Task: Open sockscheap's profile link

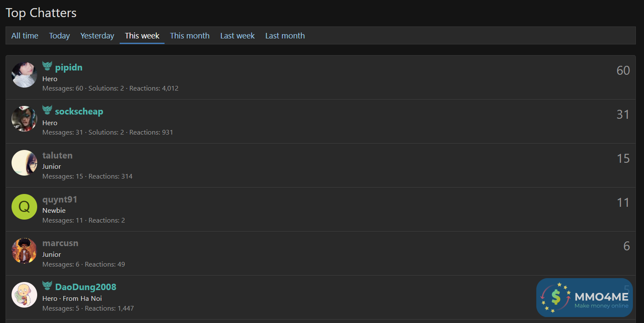Action: pyautogui.click(x=79, y=112)
